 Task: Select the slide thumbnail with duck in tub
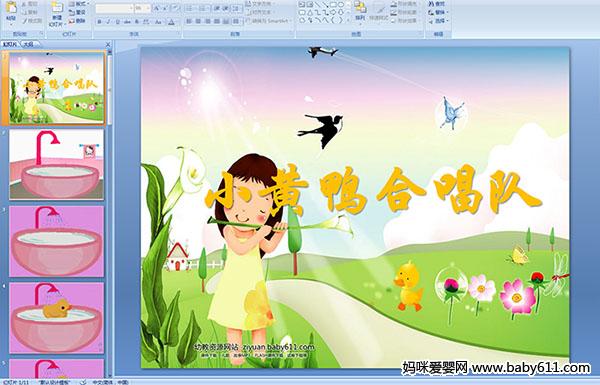(x=57, y=317)
